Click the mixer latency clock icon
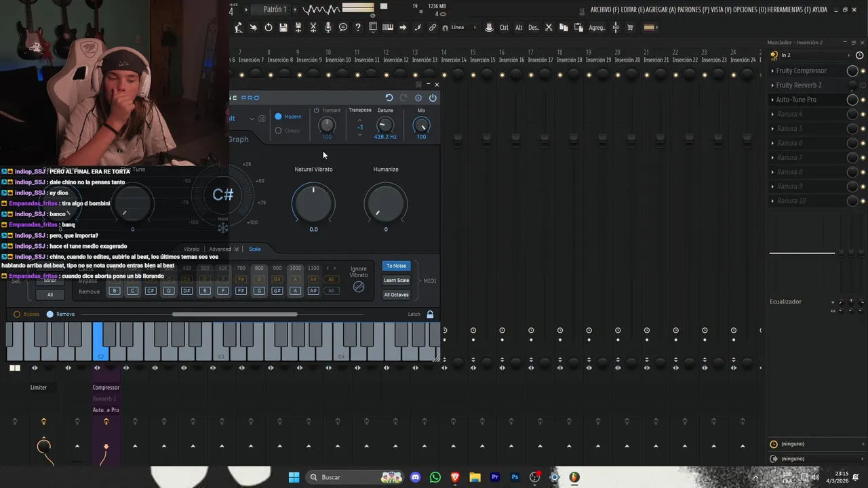The image size is (868, 488). tap(861, 56)
